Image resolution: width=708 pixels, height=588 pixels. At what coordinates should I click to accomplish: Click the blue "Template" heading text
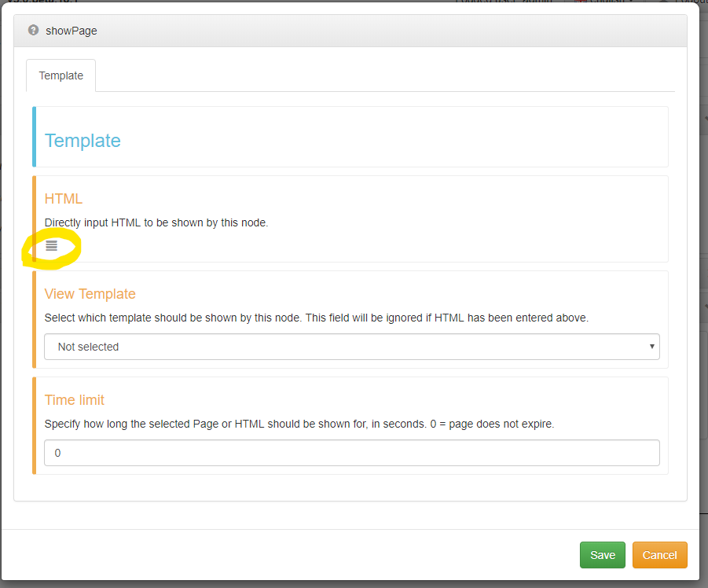pyautogui.click(x=83, y=141)
